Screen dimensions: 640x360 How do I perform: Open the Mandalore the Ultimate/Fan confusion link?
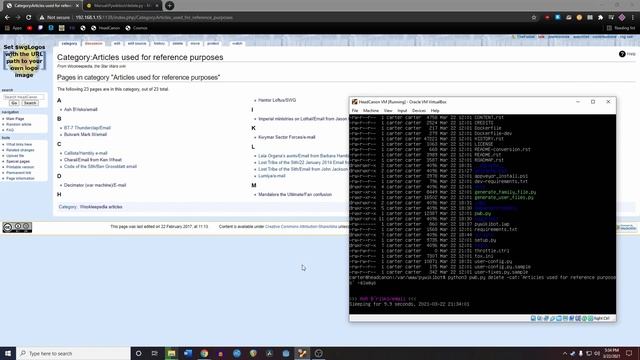pos(295,194)
